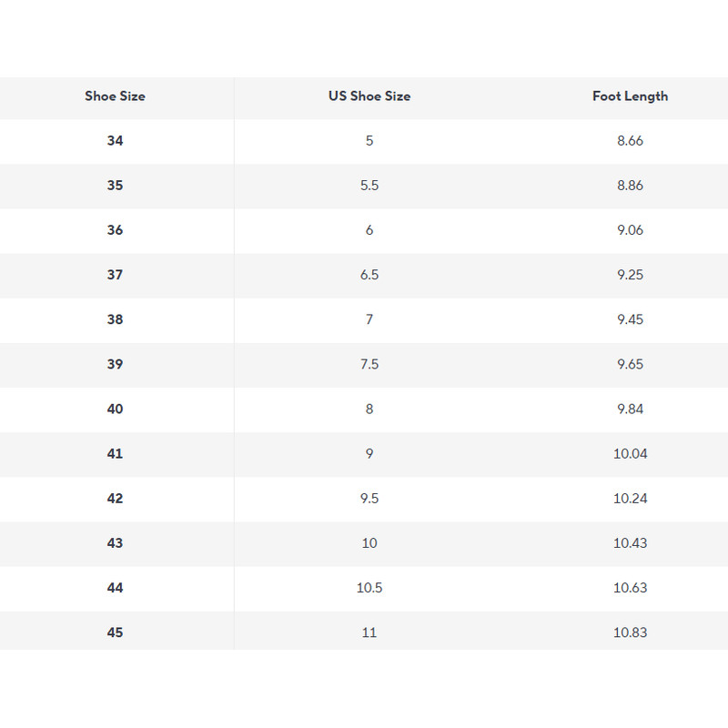The width and height of the screenshot is (728, 728).
Task: Click the US Shoe Size column header
Action: coord(369,96)
